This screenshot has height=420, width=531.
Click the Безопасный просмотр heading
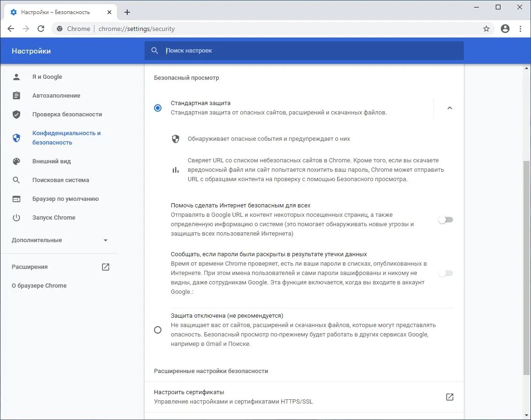click(x=186, y=78)
